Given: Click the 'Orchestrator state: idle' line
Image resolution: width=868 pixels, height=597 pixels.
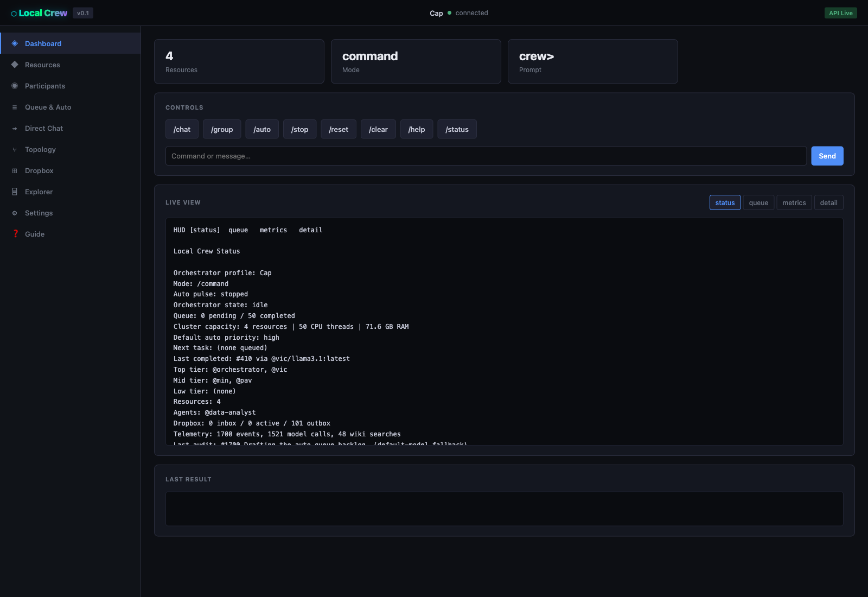Looking at the screenshot, I should point(220,305).
